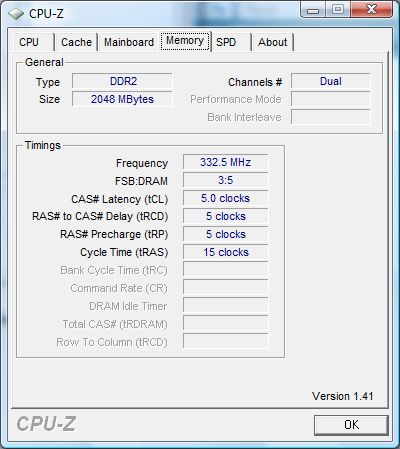The width and height of the screenshot is (400, 449).
Task: Select the Mainboard tab
Action: pyautogui.click(x=129, y=42)
